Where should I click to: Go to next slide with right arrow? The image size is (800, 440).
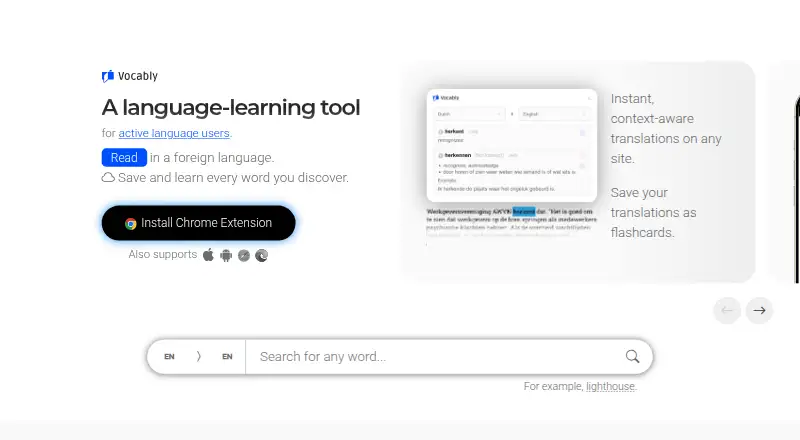(759, 310)
